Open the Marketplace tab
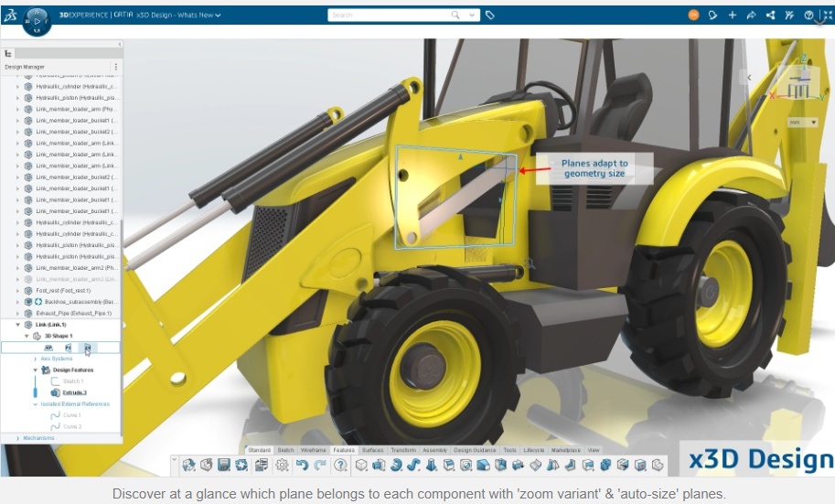The image size is (835, 504). [565, 450]
